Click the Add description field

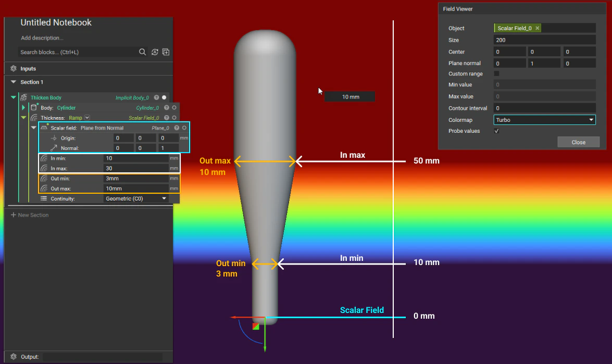click(x=42, y=38)
